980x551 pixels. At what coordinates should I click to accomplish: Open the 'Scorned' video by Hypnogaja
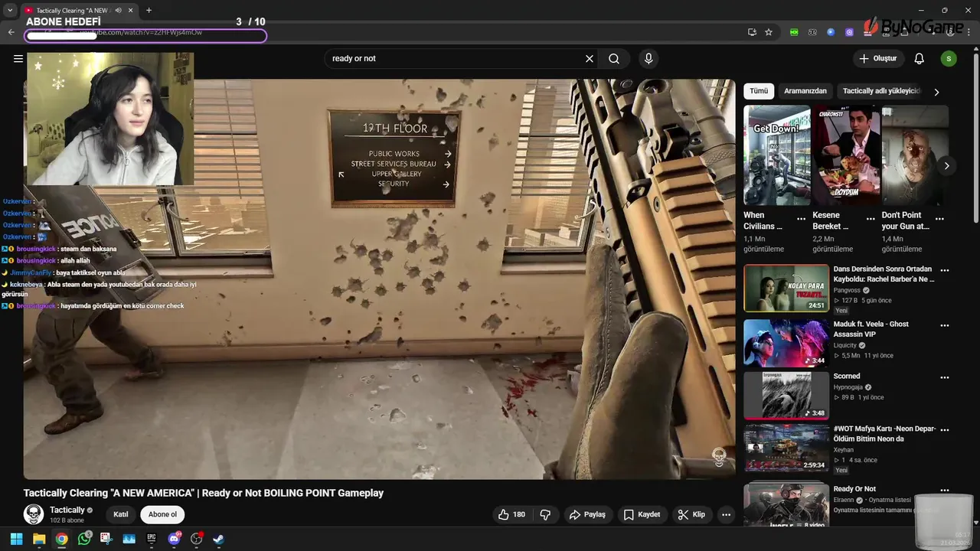[786, 396]
